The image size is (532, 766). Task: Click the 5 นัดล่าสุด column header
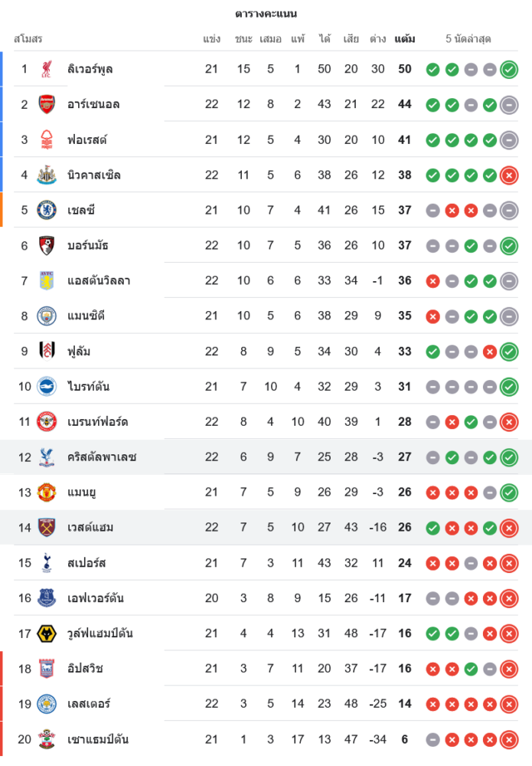pos(468,38)
